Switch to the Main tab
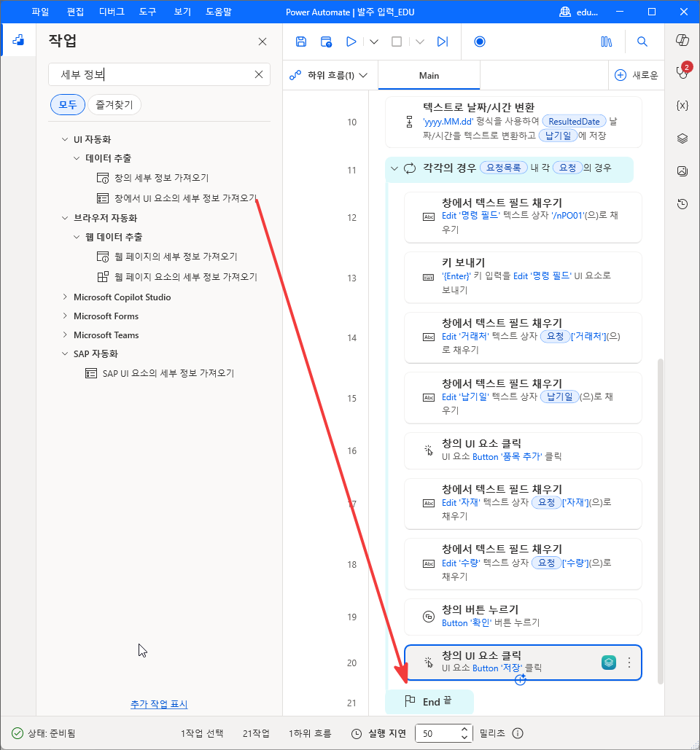 429,76
